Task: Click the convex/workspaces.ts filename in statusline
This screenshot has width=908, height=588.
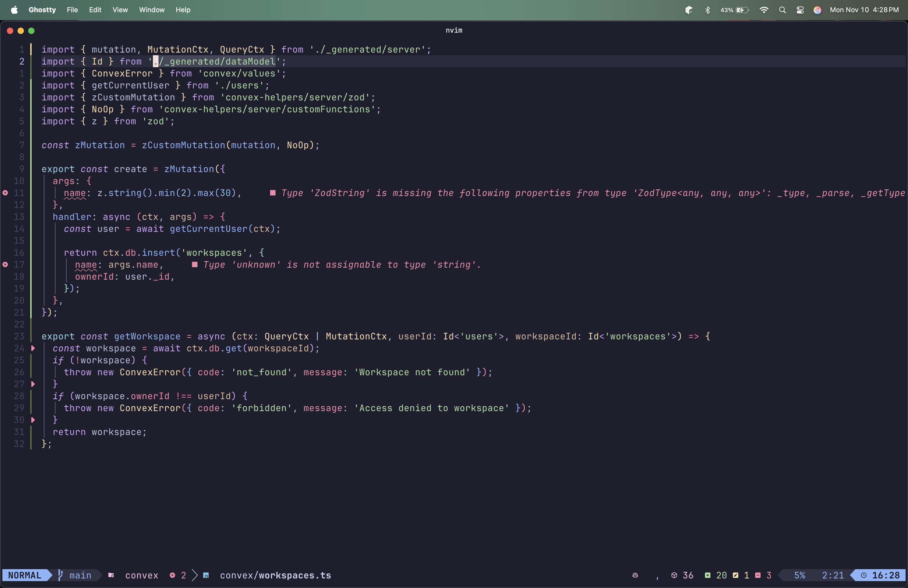Action: point(275,575)
